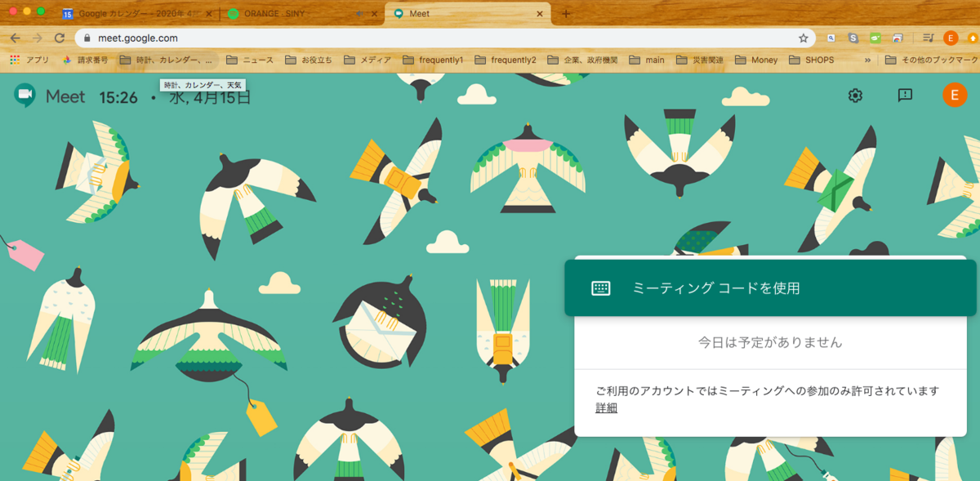Click the muted audio icon on ORANGE tab
Screen dimensions: 980x481
(359, 14)
